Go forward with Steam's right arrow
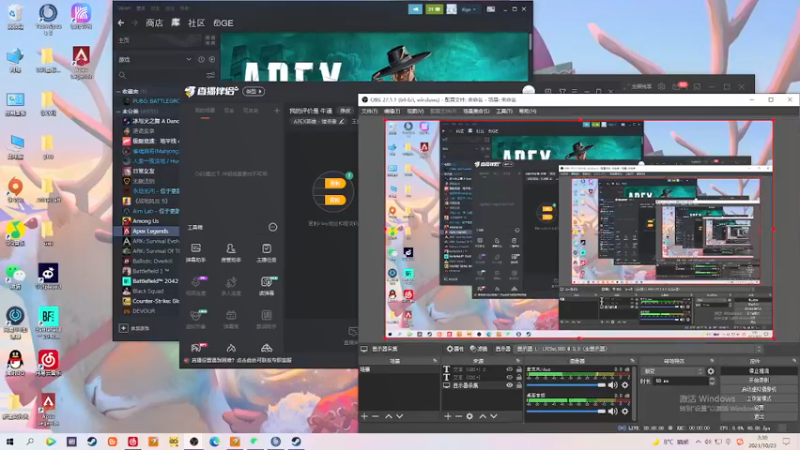The height and width of the screenshot is (450, 800). 135,23
